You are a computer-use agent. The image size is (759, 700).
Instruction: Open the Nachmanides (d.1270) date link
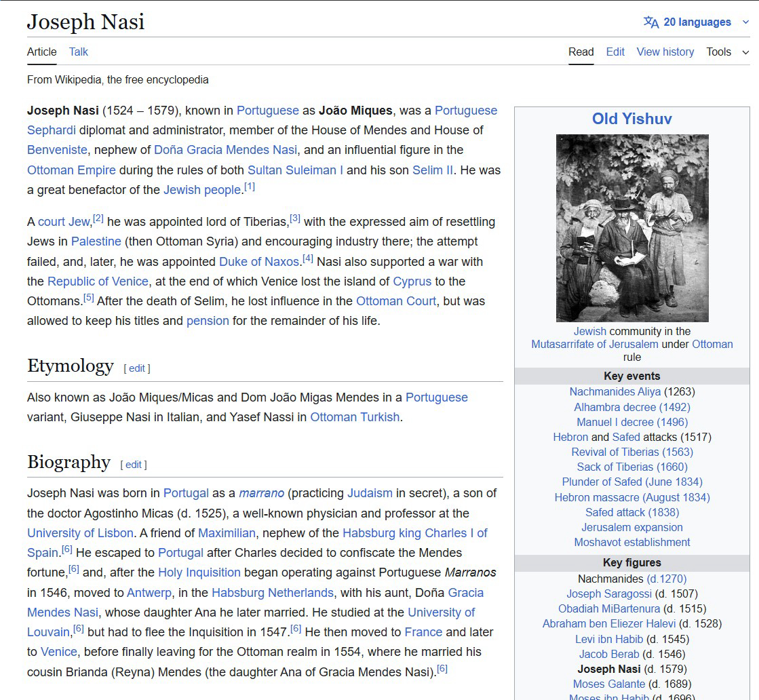667,579
